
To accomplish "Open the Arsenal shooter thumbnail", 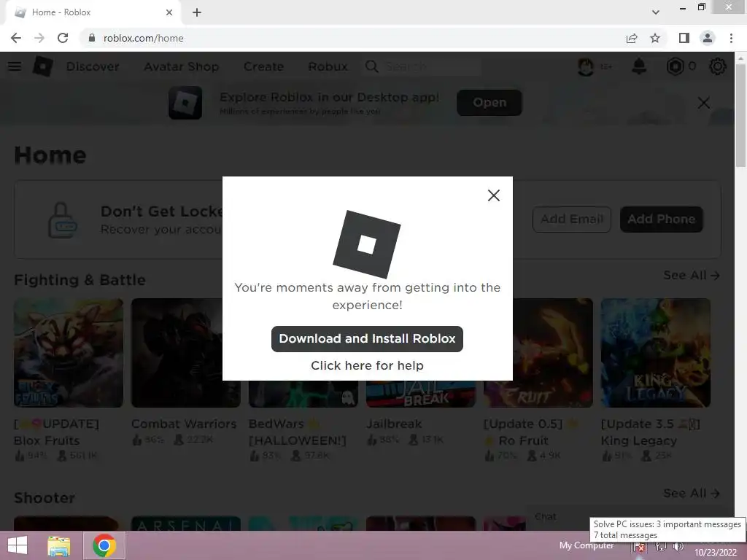I will point(186,524).
